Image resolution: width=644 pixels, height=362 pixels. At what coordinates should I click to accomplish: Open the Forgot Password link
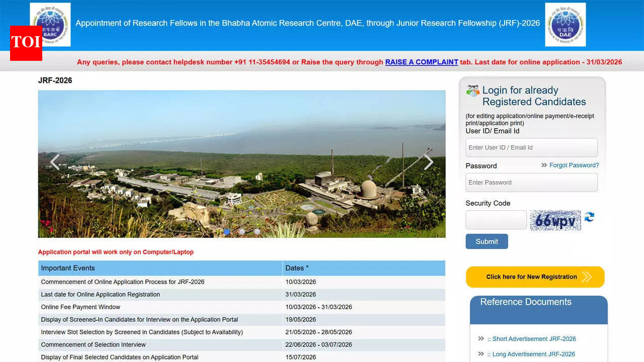(x=574, y=165)
